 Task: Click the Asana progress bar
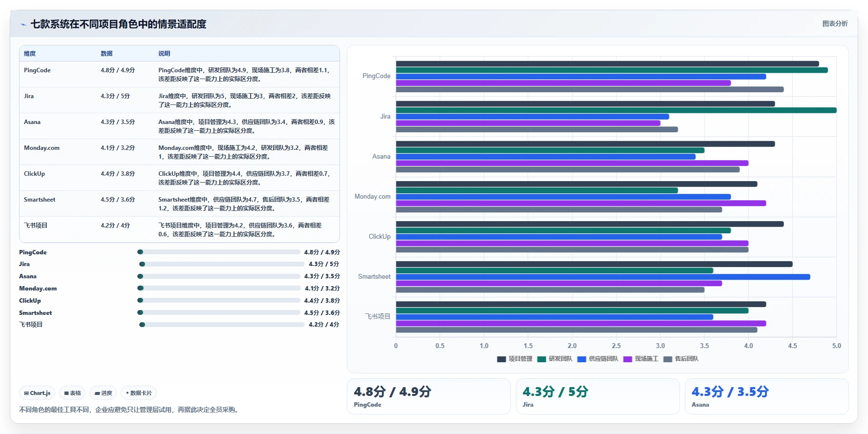(x=219, y=276)
